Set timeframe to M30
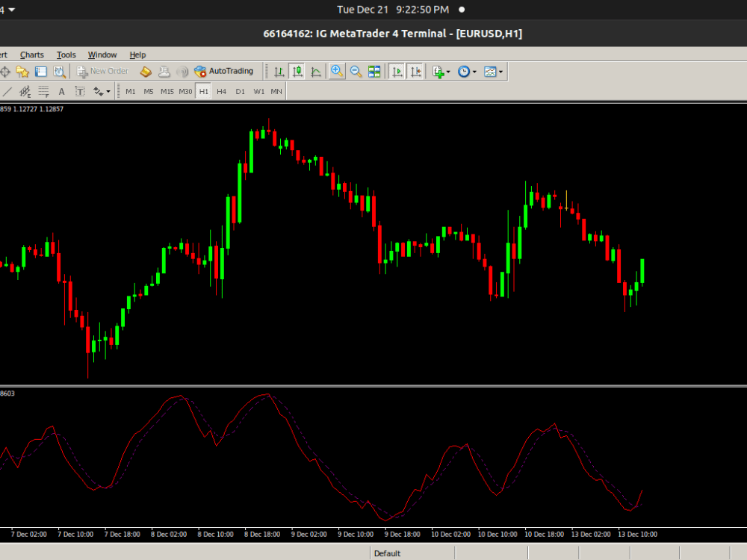747x560 pixels. (185, 91)
